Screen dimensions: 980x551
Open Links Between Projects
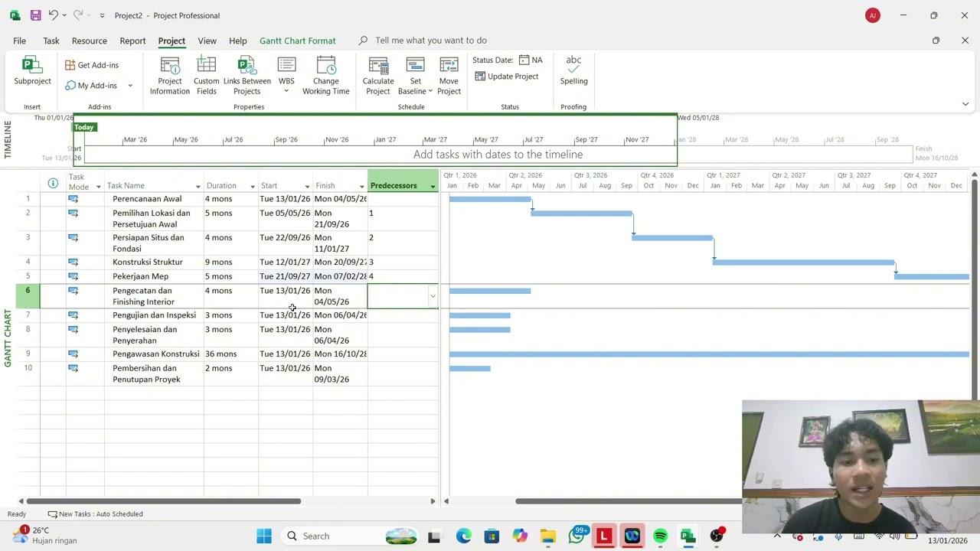247,76
